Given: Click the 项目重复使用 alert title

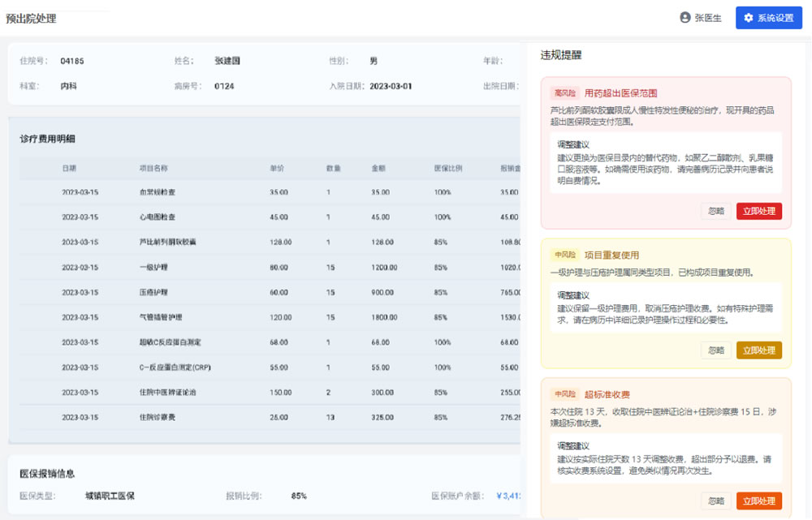Looking at the screenshot, I should 611,255.
